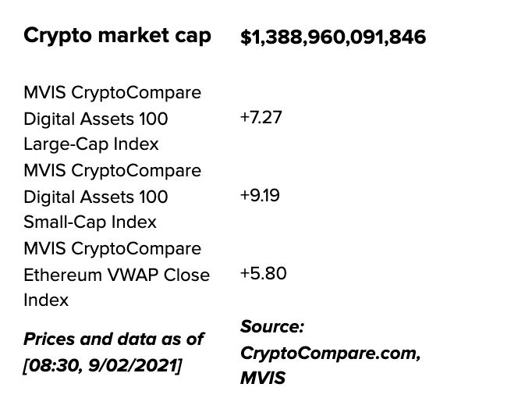Click the +9.19 Small-Cap Index value
This screenshot has height=398, width=532.
coord(261,196)
